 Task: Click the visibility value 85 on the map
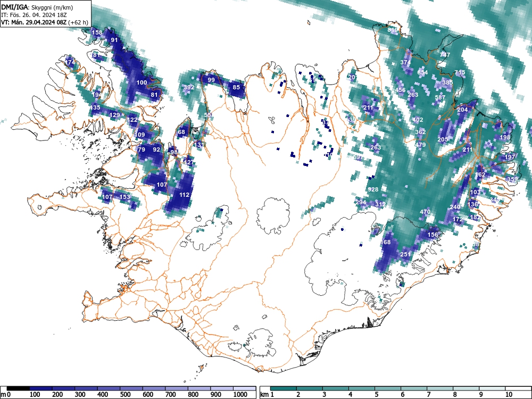(x=236, y=87)
